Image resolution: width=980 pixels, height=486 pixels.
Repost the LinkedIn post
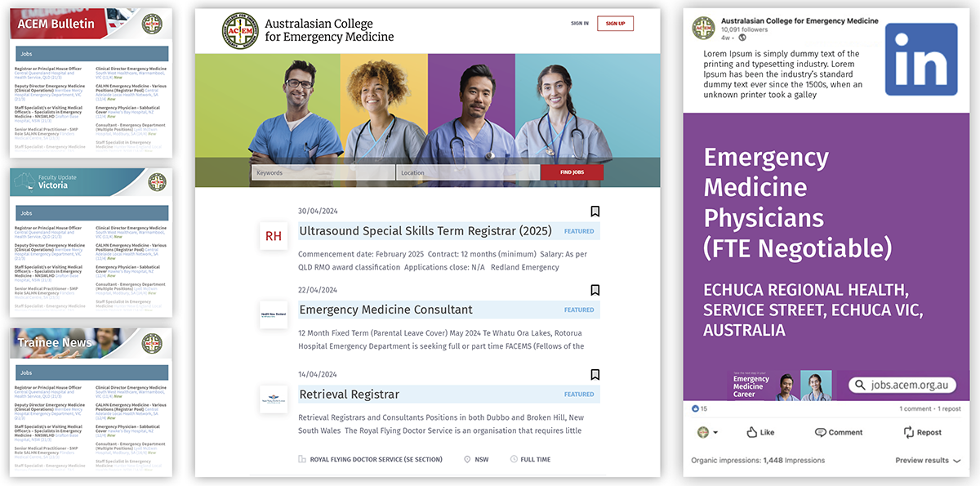tap(923, 432)
